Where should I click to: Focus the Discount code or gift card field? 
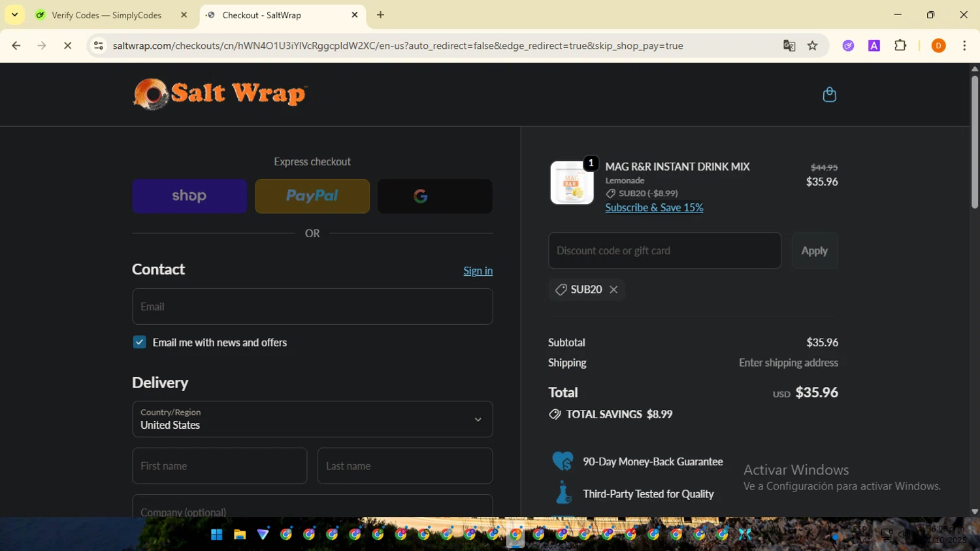click(x=664, y=251)
